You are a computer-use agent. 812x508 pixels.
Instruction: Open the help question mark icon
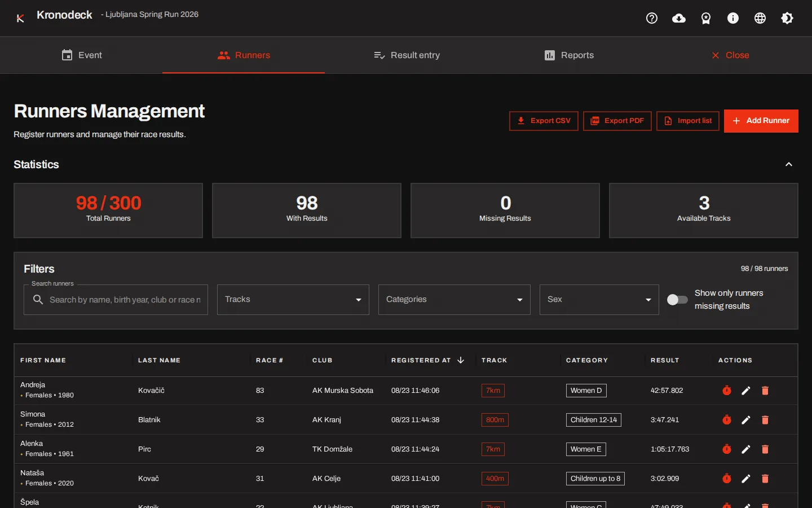pos(652,18)
